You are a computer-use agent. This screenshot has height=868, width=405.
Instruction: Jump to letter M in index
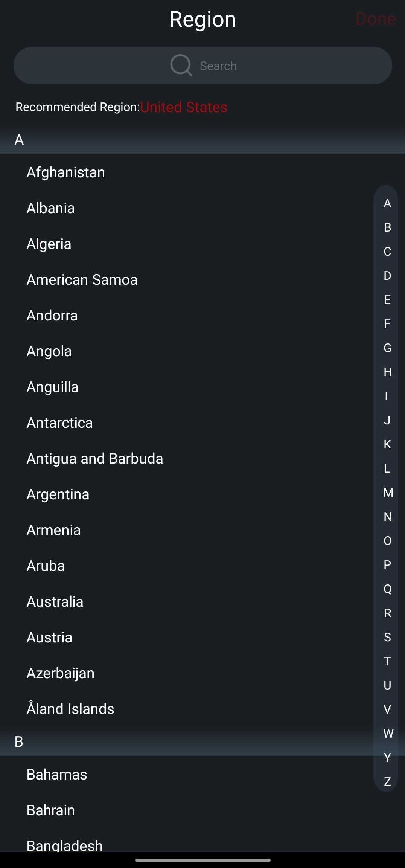tap(388, 493)
